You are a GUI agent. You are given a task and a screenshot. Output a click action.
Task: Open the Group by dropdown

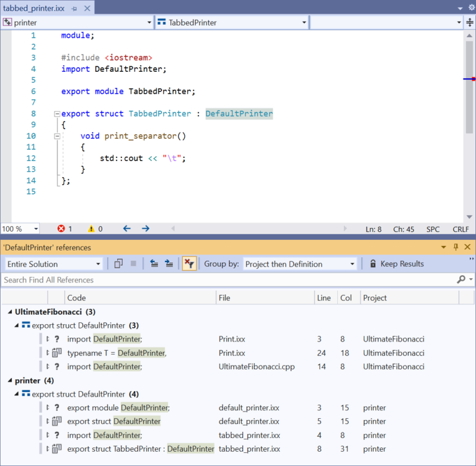(300, 264)
